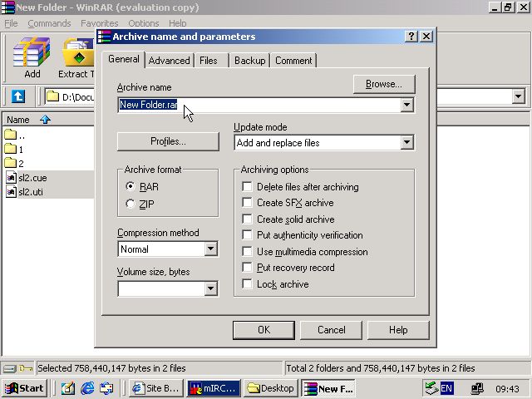Image resolution: width=532 pixels, height=399 pixels.
Task: Select the parent folder '..' entry
Action: (15, 135)
